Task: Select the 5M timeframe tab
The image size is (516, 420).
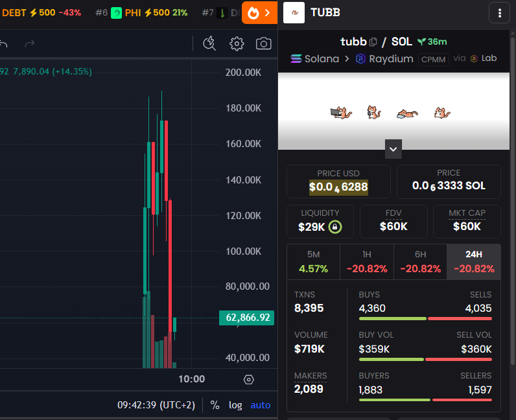Action: (x=313, y=262)
